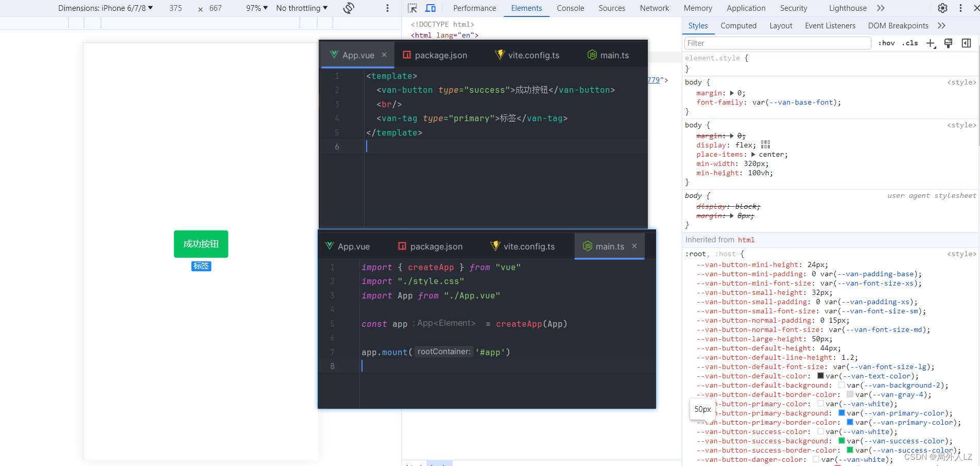Close the main.ts tab in lower editor
This screenshot has width=980, height=466.
(x=634, y=246)
